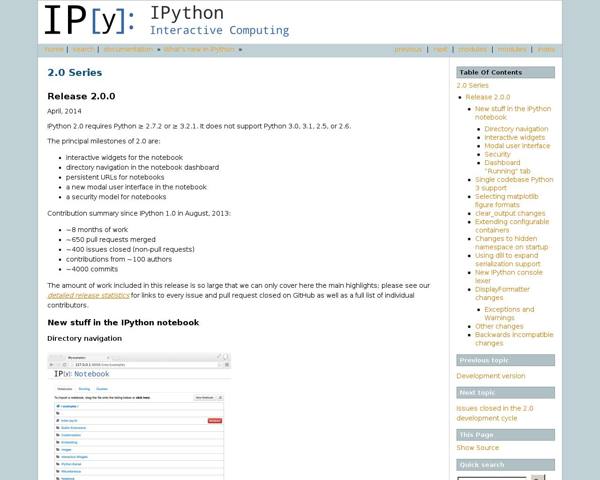Click the notebook dashboard screenshot image
600x480 pixels.
point(140,415)
